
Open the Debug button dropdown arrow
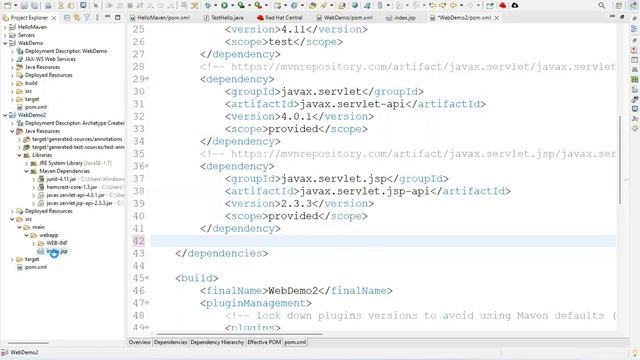pyautogui.click(x=216, y=5)
